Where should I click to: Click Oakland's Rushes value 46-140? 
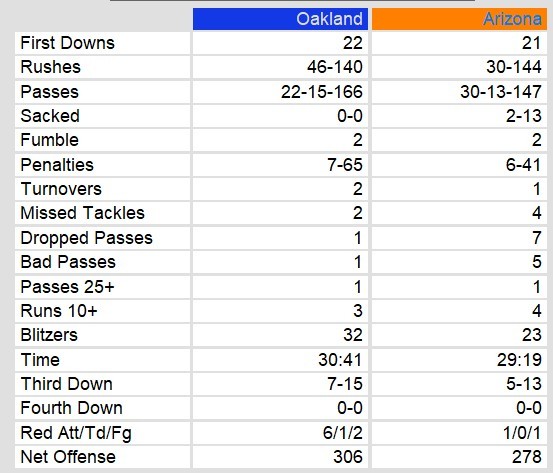coord(335,67)
